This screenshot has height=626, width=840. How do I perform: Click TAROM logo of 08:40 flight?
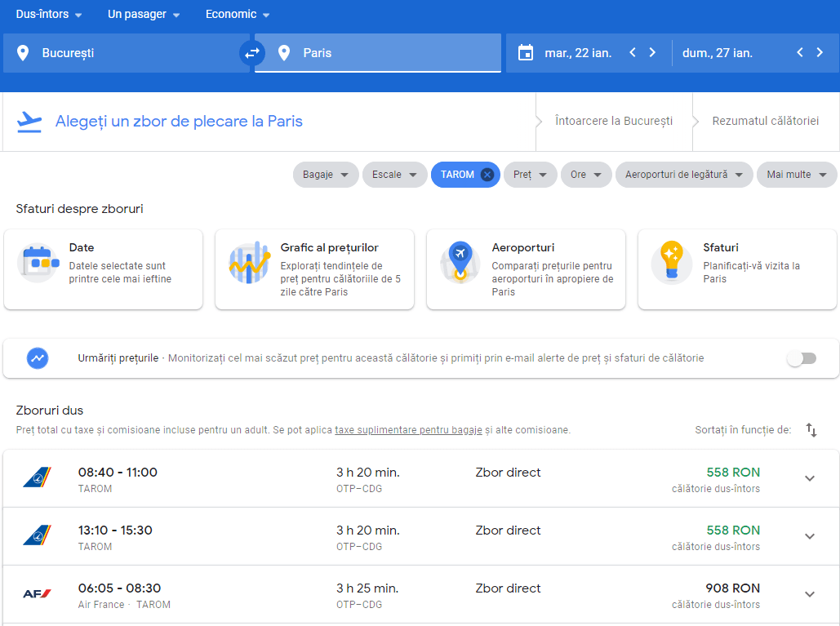click(37, 477)
